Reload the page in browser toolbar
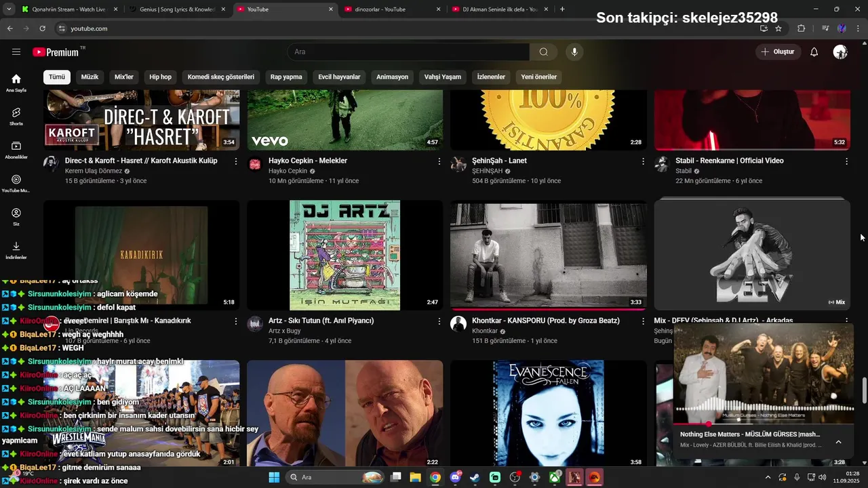Screen dimensions: 868x488 42,28
